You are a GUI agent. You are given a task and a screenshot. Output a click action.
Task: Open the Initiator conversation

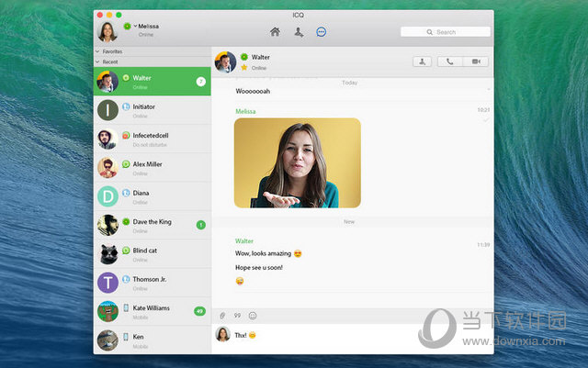153,110
